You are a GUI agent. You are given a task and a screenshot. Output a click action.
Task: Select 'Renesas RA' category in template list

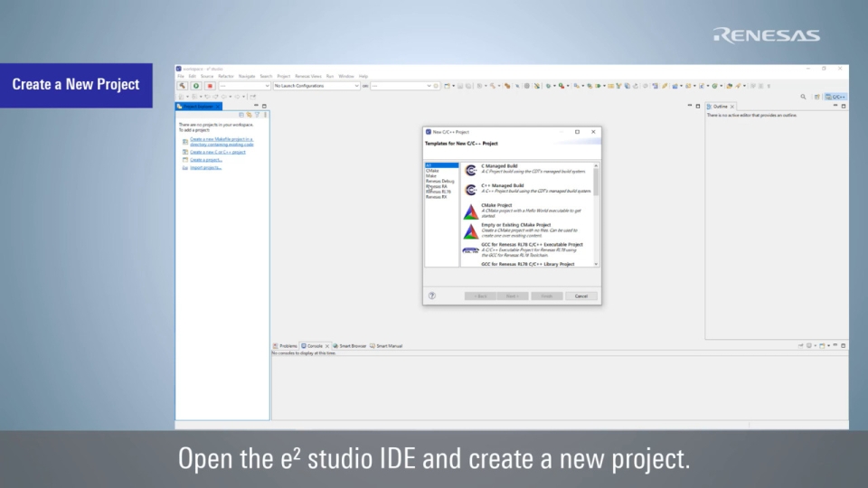[x=436, y=186]
